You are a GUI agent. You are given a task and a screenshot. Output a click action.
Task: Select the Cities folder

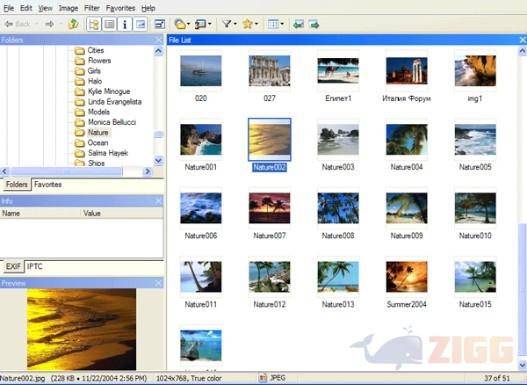coord(96,50)
